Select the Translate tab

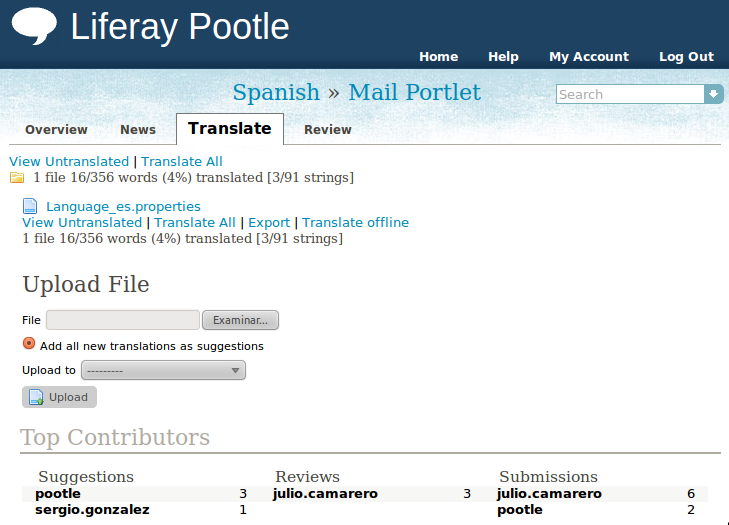point(229,128)
